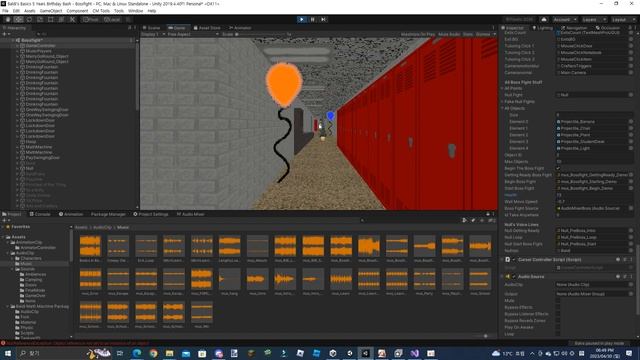Toggle the Bypass Reverb Zones checkbox

558,321
